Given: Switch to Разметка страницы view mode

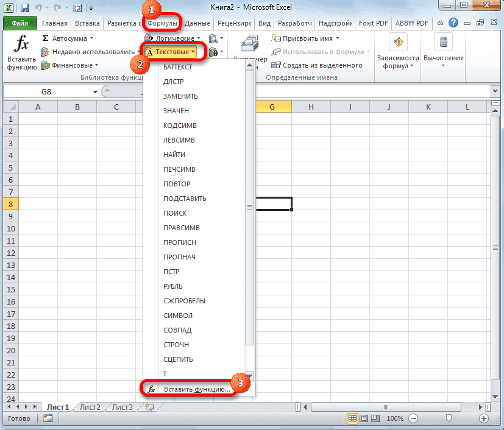Looking at the screenshot, I should click(x=363, y=418).
